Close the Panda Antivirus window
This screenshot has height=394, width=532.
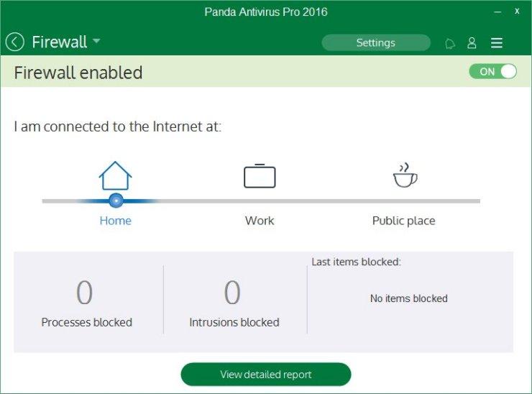[517, 12]
